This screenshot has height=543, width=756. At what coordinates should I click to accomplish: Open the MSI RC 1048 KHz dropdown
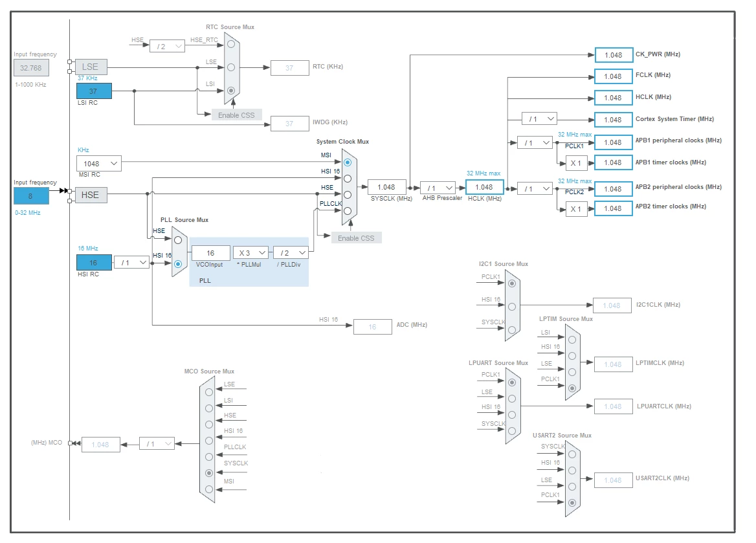[x=99, y=164]
